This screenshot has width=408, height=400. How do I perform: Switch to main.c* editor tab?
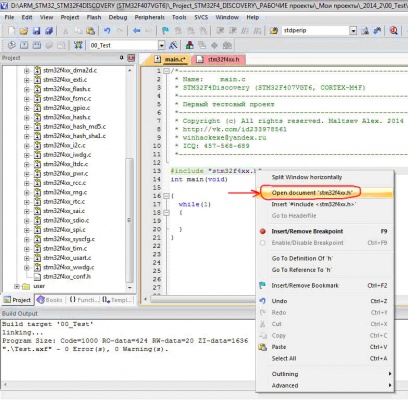pos(170,60)
